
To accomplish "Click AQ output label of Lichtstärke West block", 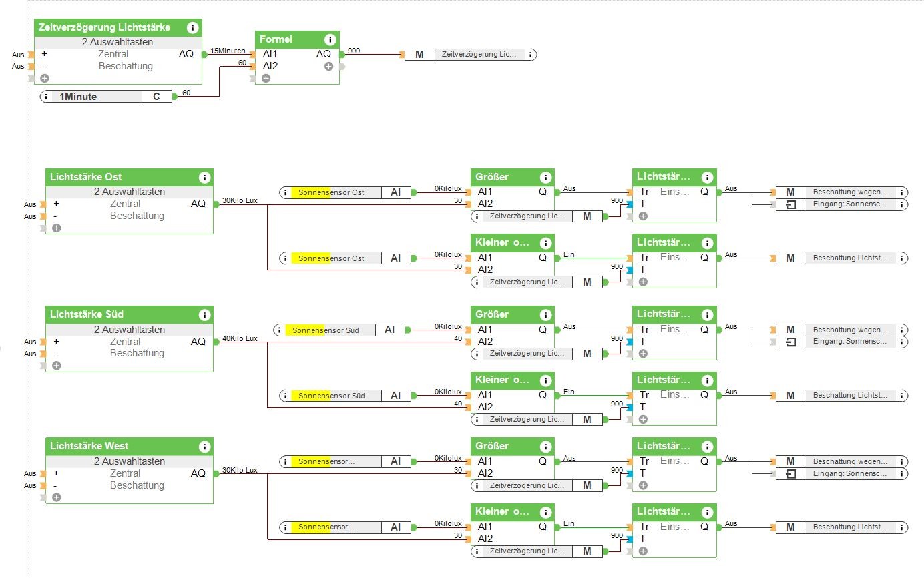I will click(198, 473).
